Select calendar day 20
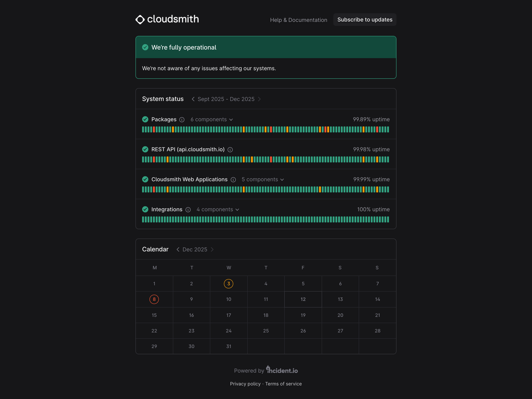The image size is (532, 399). coord(340,315)
